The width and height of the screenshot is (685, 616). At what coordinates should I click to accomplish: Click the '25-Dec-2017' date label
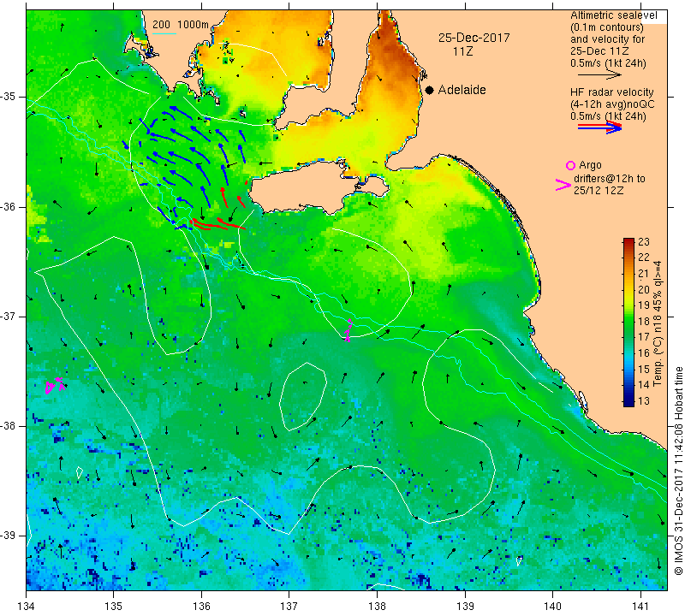pyautogui.click(x=474, y=38)
